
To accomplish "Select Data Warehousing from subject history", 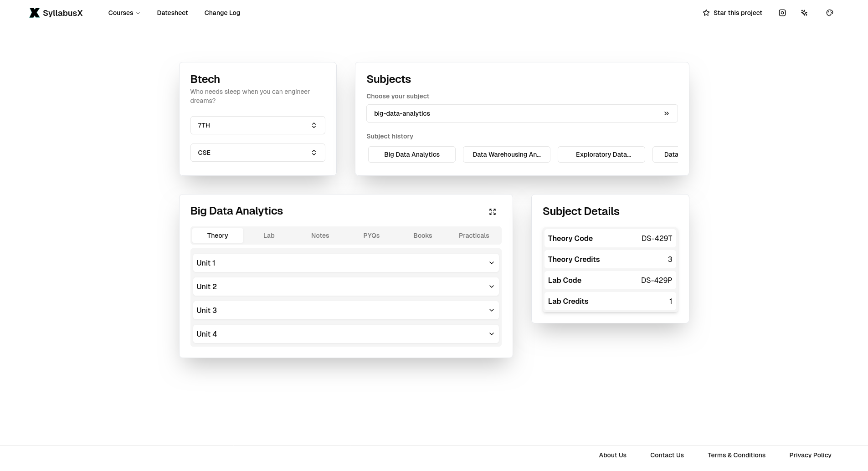I will (506, 154).
